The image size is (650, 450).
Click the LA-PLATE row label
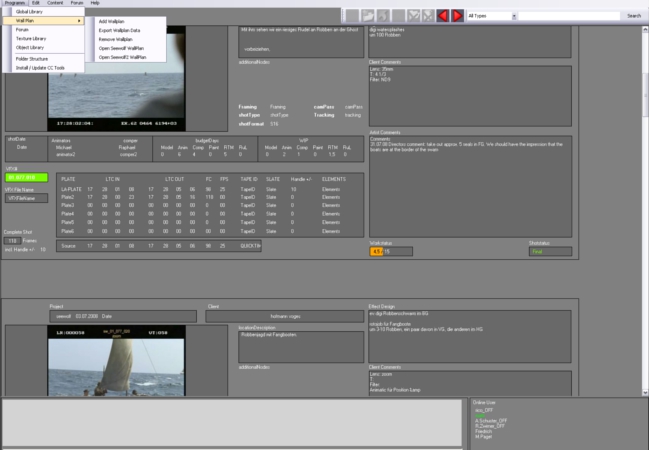71,189
